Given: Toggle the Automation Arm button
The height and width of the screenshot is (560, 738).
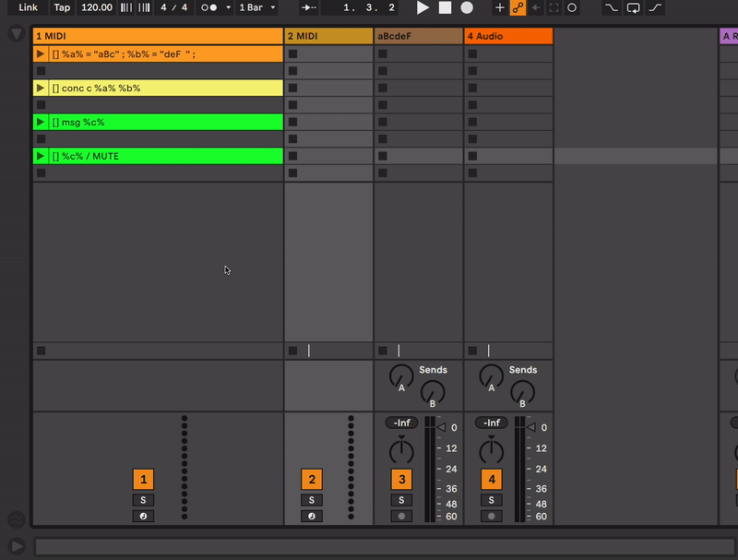Looking at the screenshot, I should (x=518, y=7).
